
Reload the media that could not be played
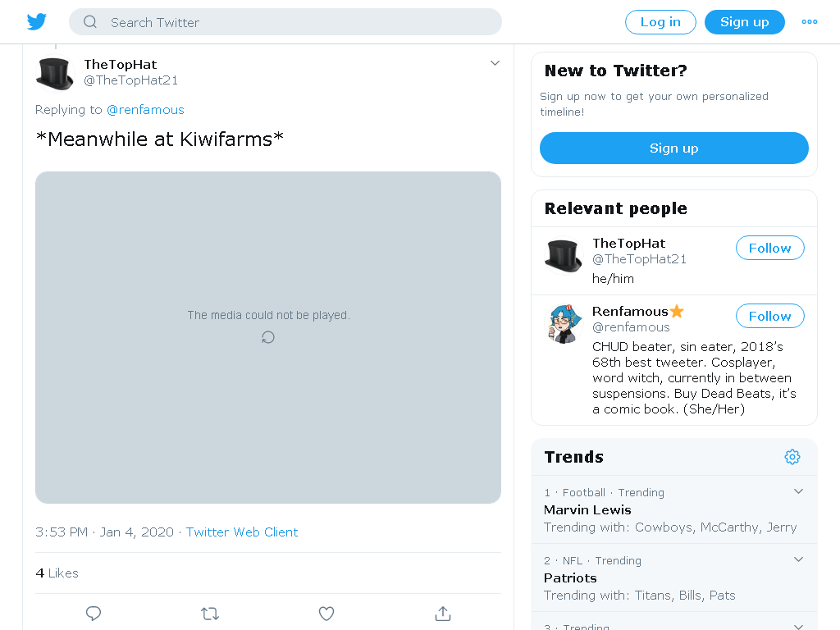click(268, 337)
